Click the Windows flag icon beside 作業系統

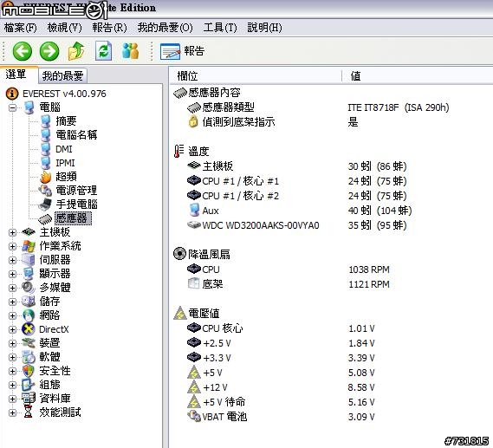(29, 246)
